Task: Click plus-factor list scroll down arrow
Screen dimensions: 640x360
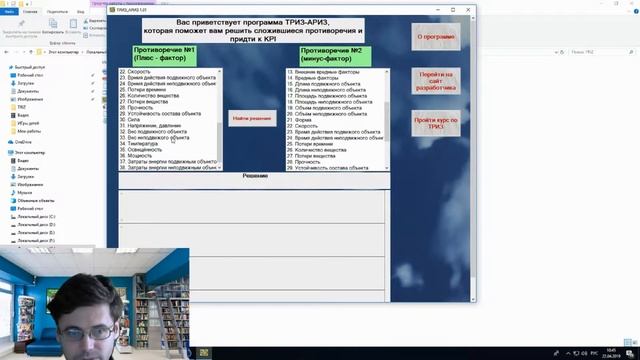Action: point(220,168)
